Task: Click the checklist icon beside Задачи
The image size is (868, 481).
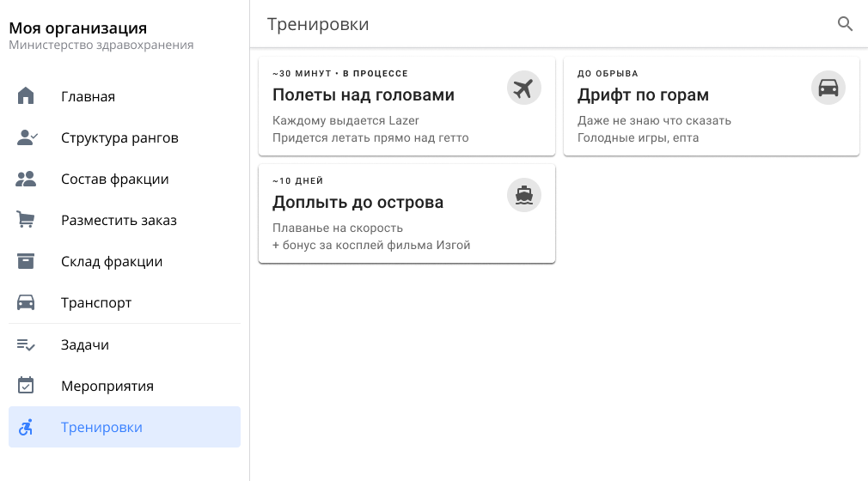Action: pos(27,344)
